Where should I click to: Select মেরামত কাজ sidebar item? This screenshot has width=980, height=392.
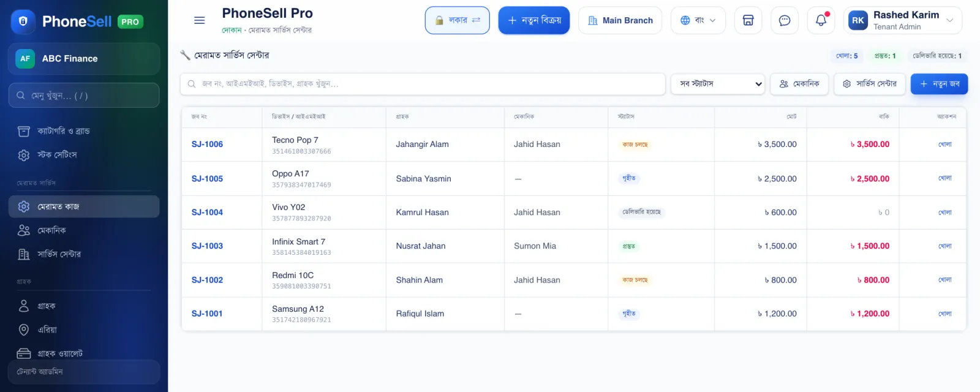[x=84, y=206]
